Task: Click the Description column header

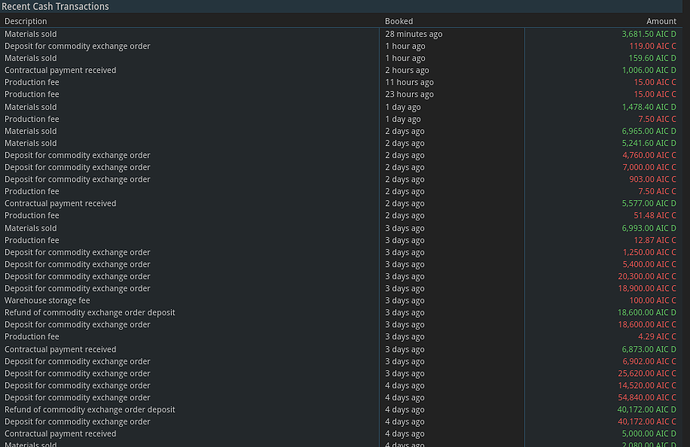Action: [x=25, y=21]
